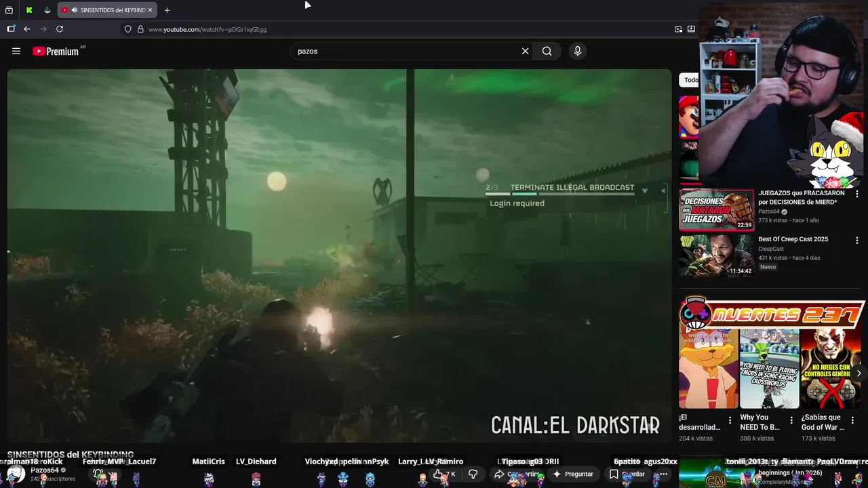Dislike the video with thumbs-down

point(473,474)
